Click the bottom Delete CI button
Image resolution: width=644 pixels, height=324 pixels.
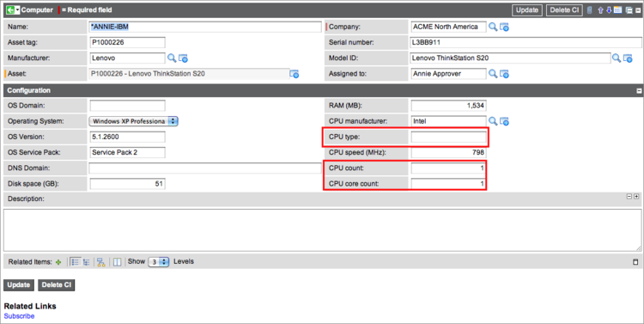click(x=57, y=285)
